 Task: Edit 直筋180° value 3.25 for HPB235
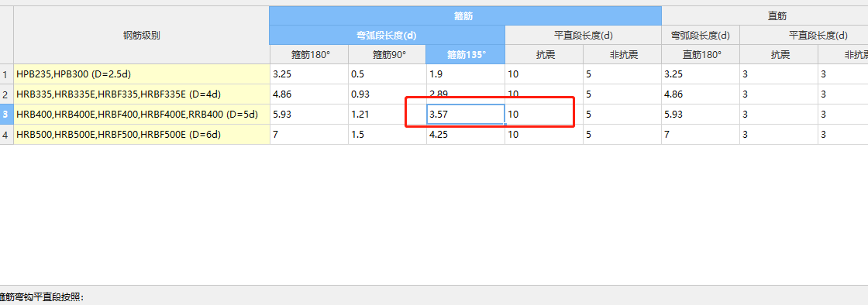(701, 74)
